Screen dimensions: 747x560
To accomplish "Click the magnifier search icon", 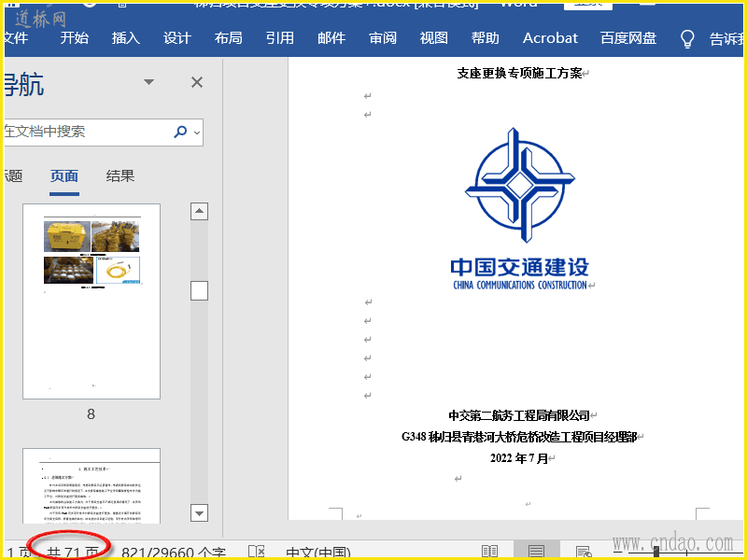I will point(180,132).
